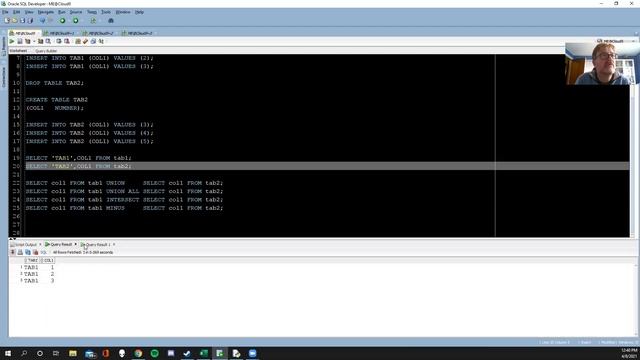
Task: Click the Run Script icon in the worksheet toolbar
Action: point(20,42)
